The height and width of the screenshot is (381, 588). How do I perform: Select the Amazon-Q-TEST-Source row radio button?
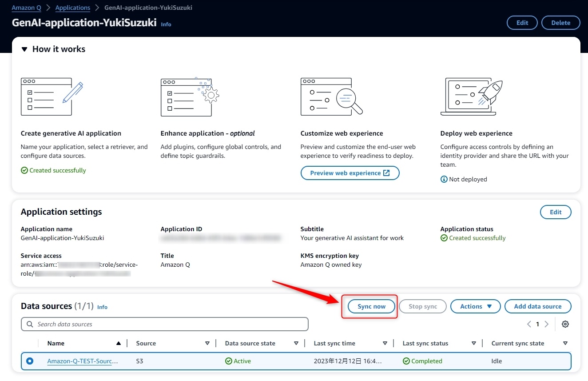coord(30,361)
